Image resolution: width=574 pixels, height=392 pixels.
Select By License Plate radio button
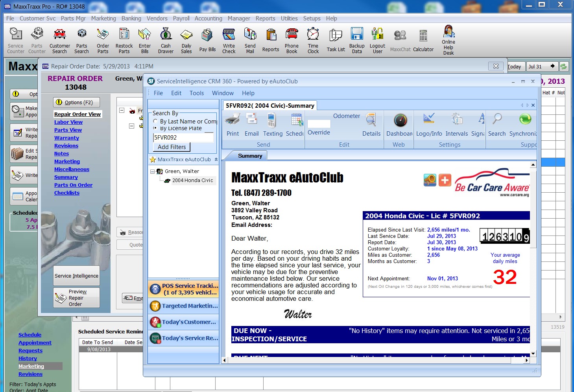(155, 128)
